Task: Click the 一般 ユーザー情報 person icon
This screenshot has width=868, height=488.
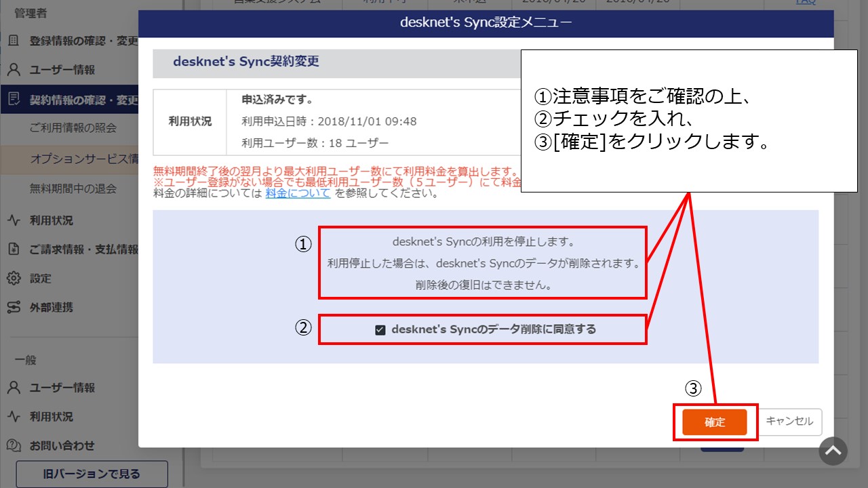Action: point(13,388)
